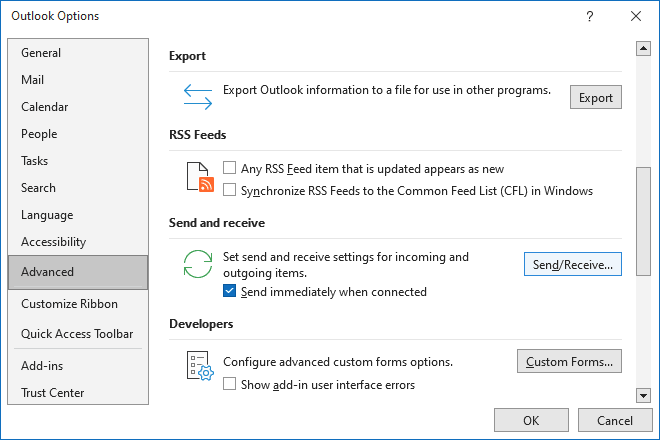Click the RSS feed document icon
The height and width of the screenshot is (440, 660).
tap(200, 177)
